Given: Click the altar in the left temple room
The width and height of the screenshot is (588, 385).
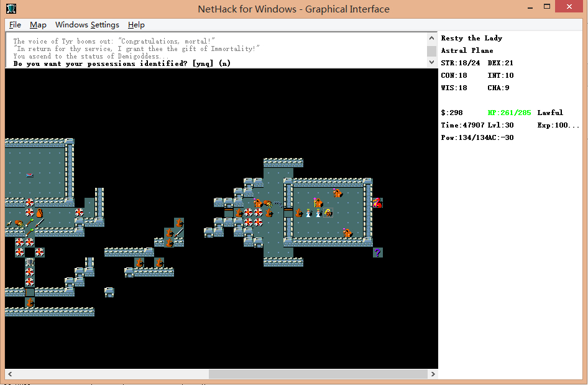Looking at the screenshot, I should 30,175.
